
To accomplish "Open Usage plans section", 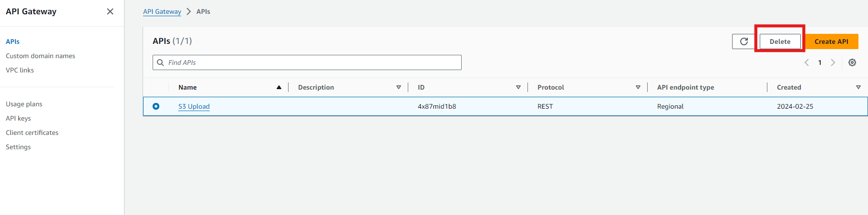I will (x=24, y=104).
